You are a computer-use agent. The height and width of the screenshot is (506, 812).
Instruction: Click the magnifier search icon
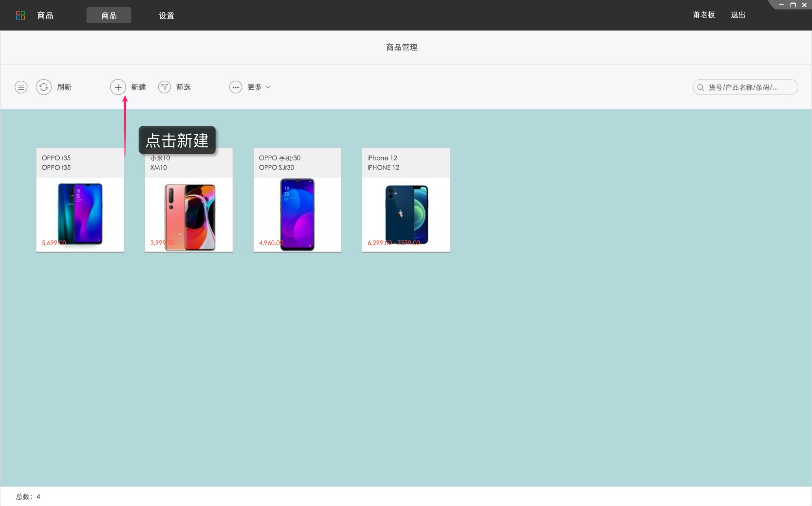pyautogui.click(x=701, y=87)
